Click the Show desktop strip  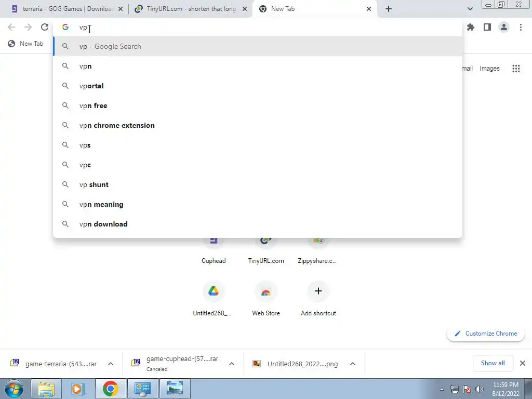tap(528, 389)
